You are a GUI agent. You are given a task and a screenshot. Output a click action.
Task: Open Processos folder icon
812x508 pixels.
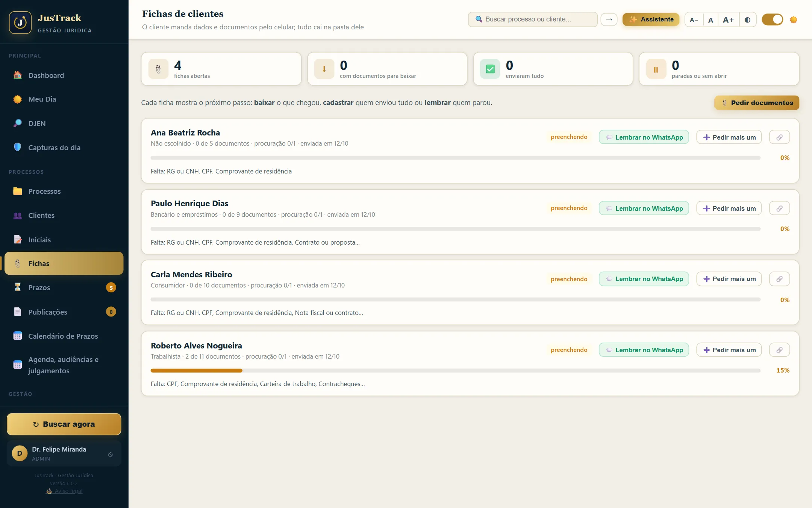17,191
